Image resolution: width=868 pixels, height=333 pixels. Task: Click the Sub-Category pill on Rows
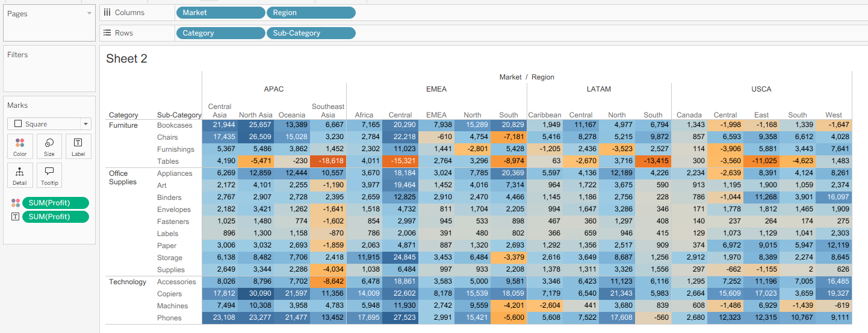pos(311,33)
